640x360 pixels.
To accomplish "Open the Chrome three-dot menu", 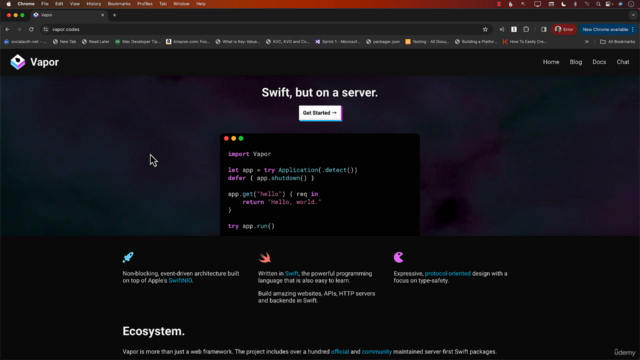I will [633, 29].
